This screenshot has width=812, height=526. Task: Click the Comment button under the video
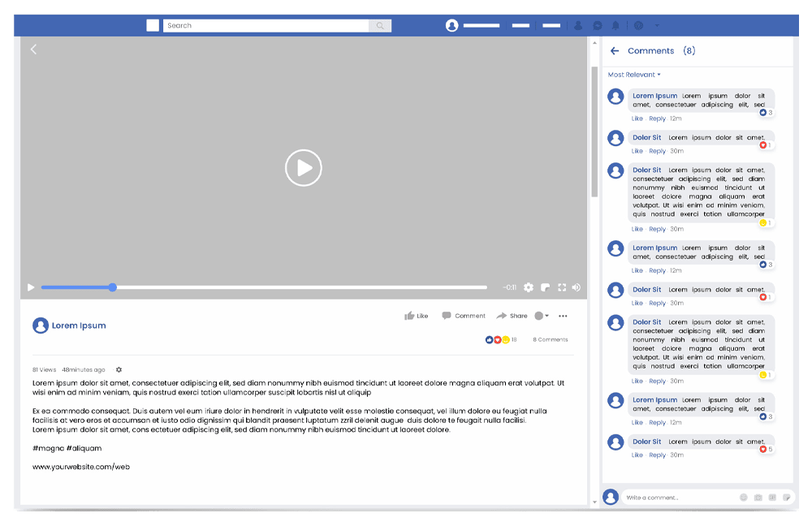pyautogui.click(x=464, y=316)
